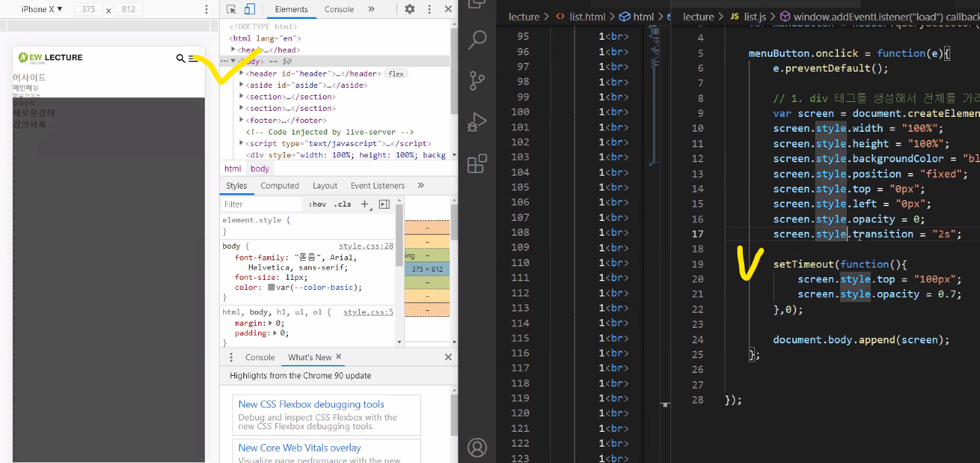980x463 pixels.
Task: Expand the header id="header" node
Action: 242,73
